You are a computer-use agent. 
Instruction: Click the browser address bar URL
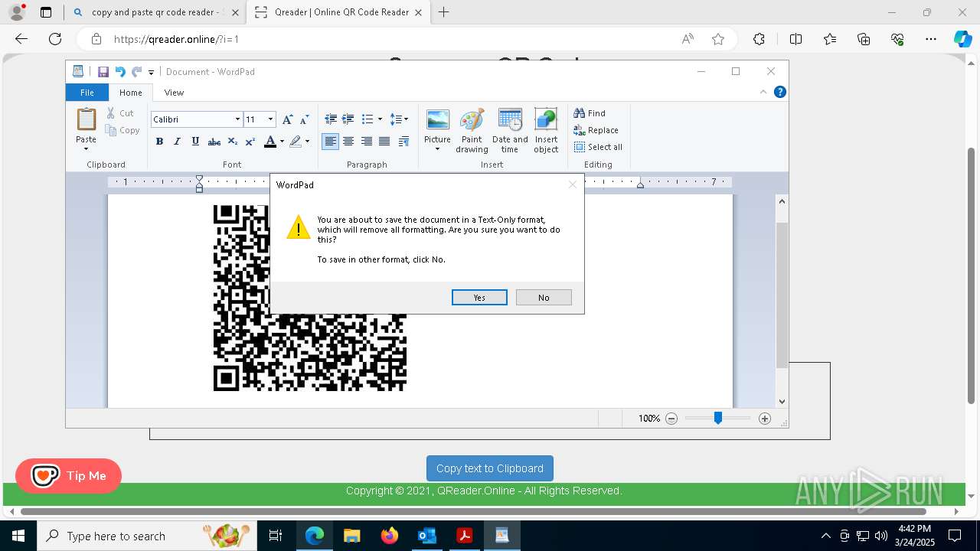click(177, 39)
